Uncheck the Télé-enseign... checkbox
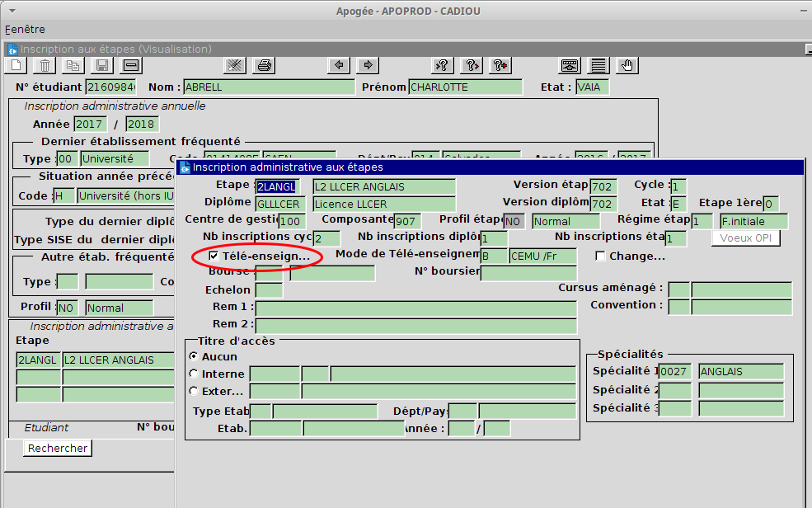812x508 pixels. point(214,256)
